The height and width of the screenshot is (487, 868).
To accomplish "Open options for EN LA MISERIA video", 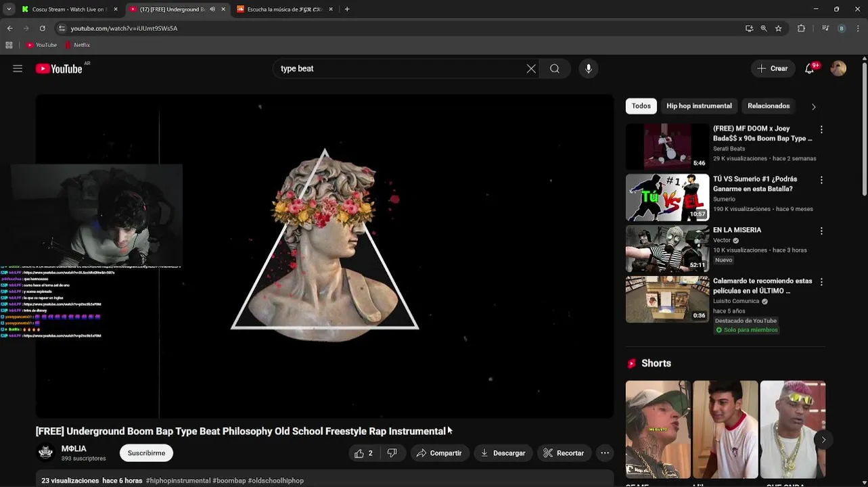I will pos(821,231).
